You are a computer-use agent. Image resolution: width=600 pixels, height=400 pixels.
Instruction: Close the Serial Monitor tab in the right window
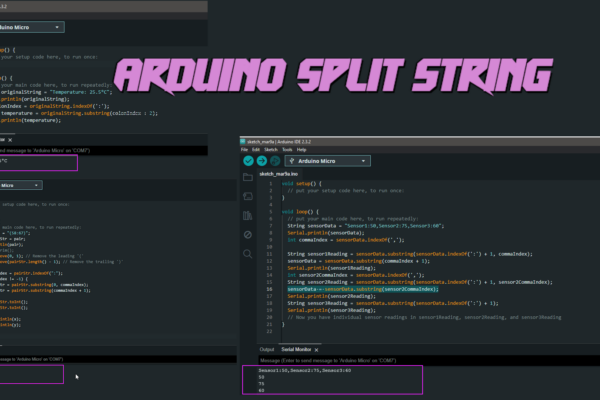click(x=316, y=350)
